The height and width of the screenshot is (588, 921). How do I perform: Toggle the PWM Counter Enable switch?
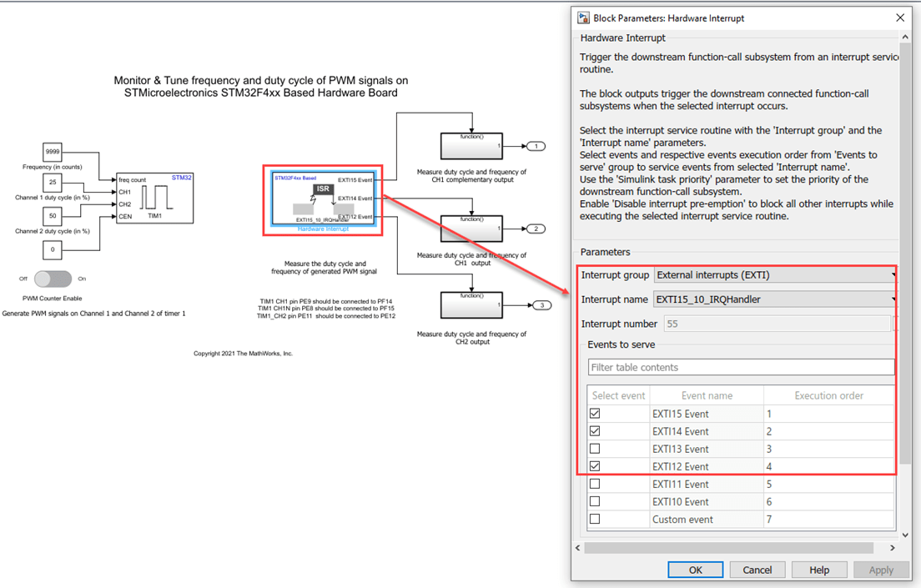tap(53, 279)
